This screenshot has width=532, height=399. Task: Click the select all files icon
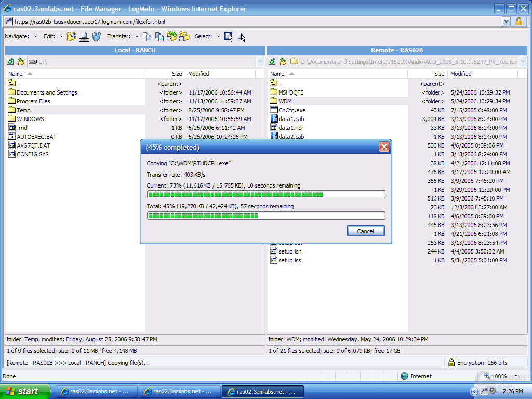point(229,36)
